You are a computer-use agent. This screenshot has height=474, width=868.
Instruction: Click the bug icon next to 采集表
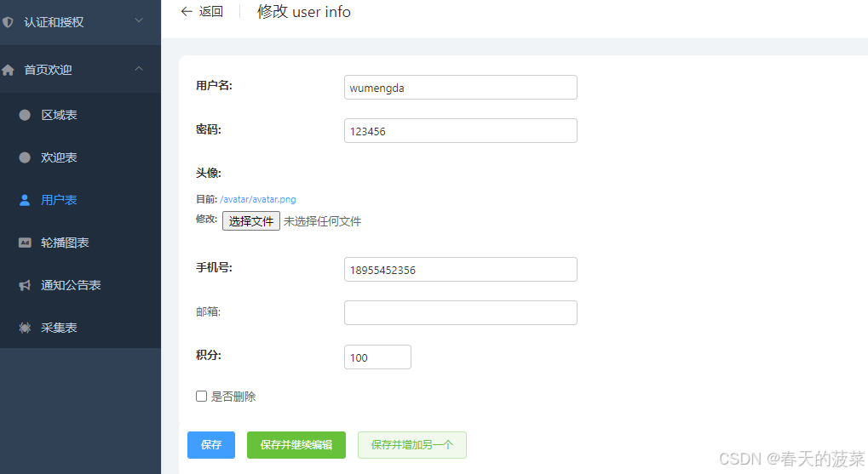click(x=25, y=328)
